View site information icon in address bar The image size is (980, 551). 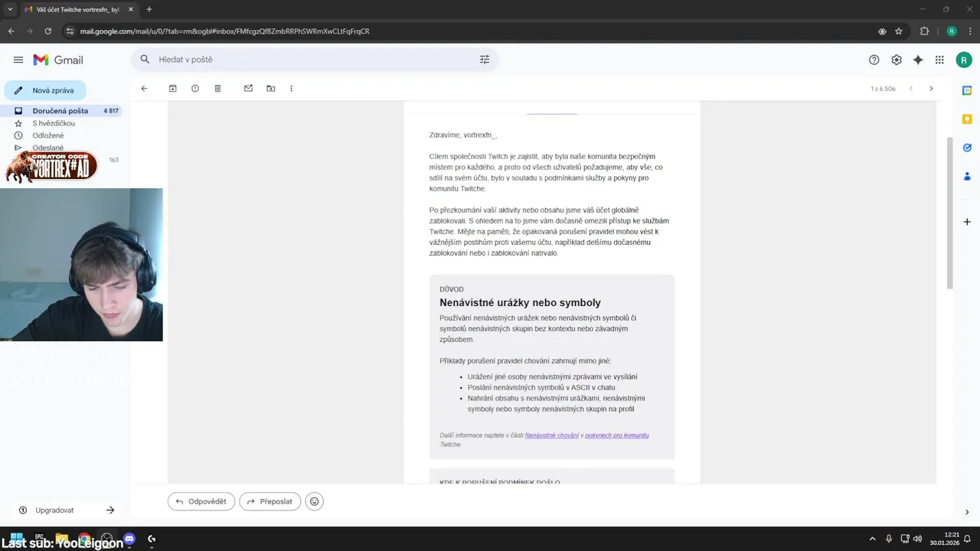click(70, 31)
